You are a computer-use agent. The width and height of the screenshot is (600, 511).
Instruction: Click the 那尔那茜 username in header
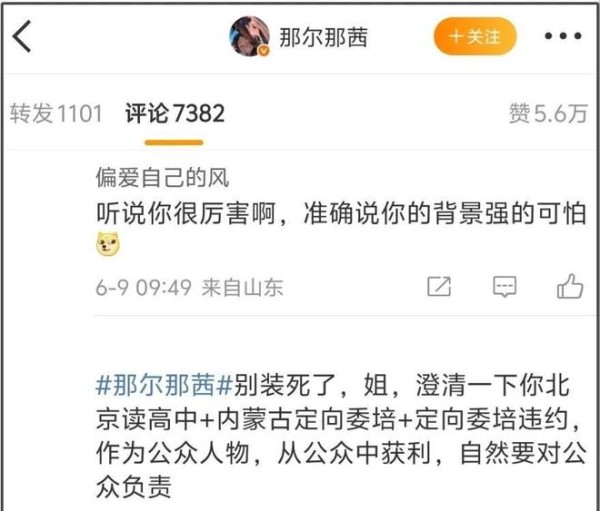323,37
